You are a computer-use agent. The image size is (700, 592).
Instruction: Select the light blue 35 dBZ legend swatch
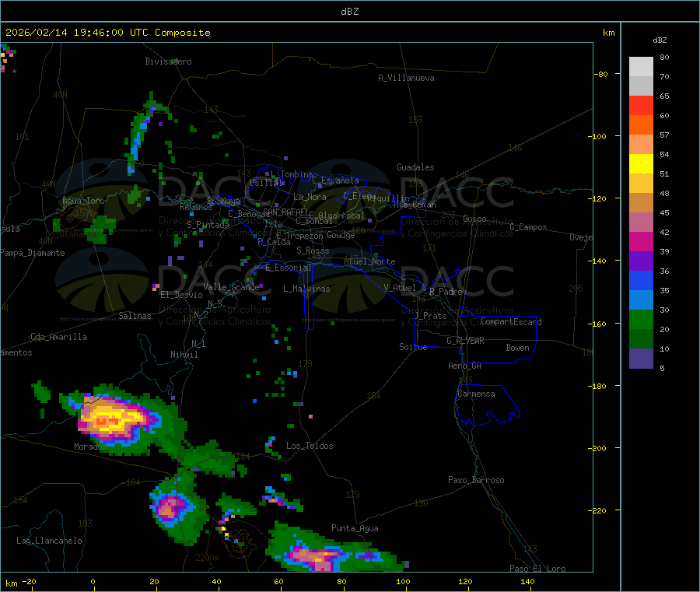[x=641, y=300]
